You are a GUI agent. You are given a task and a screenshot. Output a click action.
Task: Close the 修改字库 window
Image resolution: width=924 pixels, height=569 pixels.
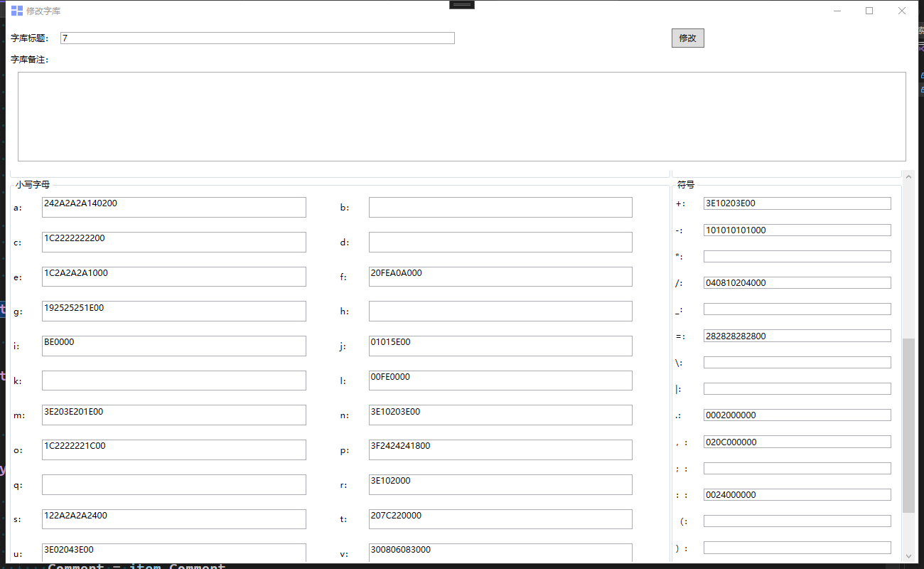coord(902,11)
